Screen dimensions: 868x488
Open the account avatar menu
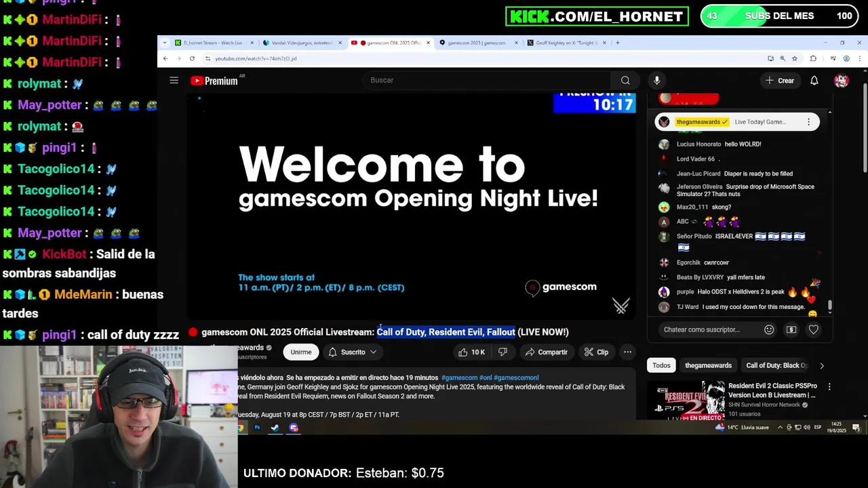pos(842,81)
